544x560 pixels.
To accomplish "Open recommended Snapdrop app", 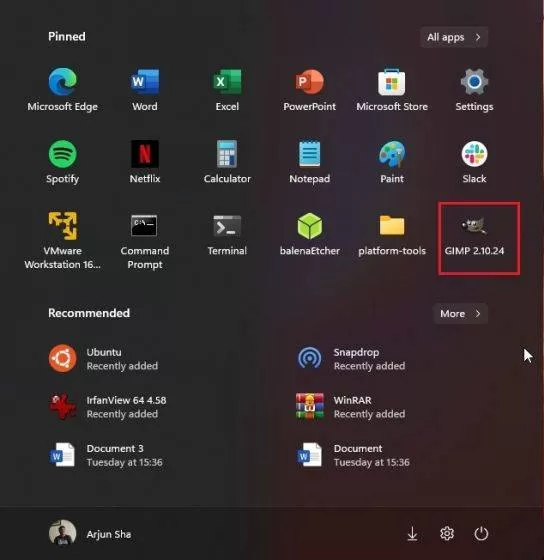I will tap(351, 359).
